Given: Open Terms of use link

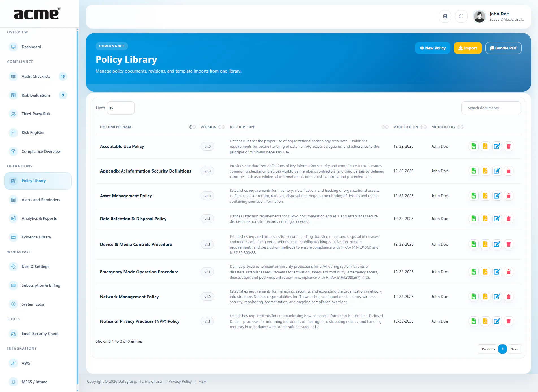Looking at the screenshot, I should 150,381.
